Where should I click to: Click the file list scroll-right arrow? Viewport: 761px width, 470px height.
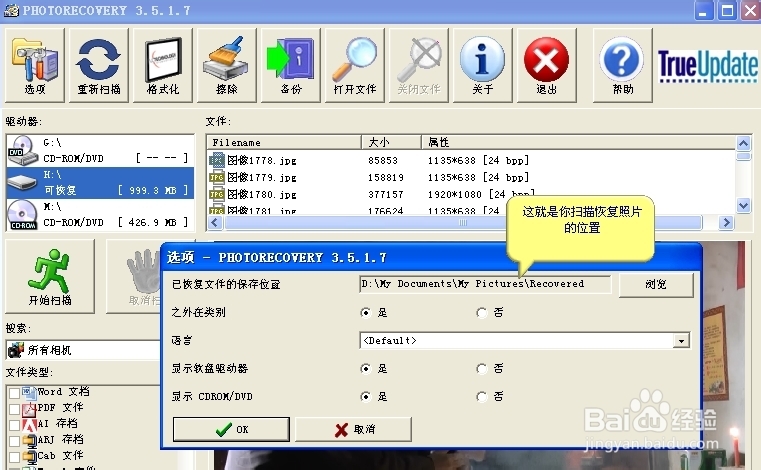pos(726,223)
